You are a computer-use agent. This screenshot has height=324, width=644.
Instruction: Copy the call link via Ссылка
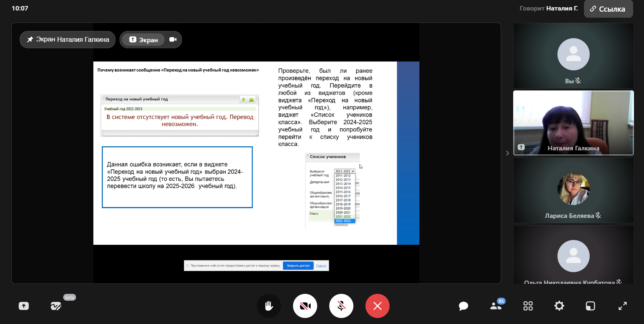[x=608, y=9]
